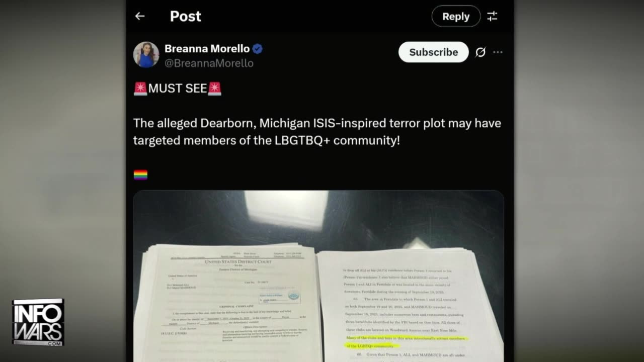Click the siren emoji before MUST SEE
Viewport: 644px width, 362px height.
[140, 88]
